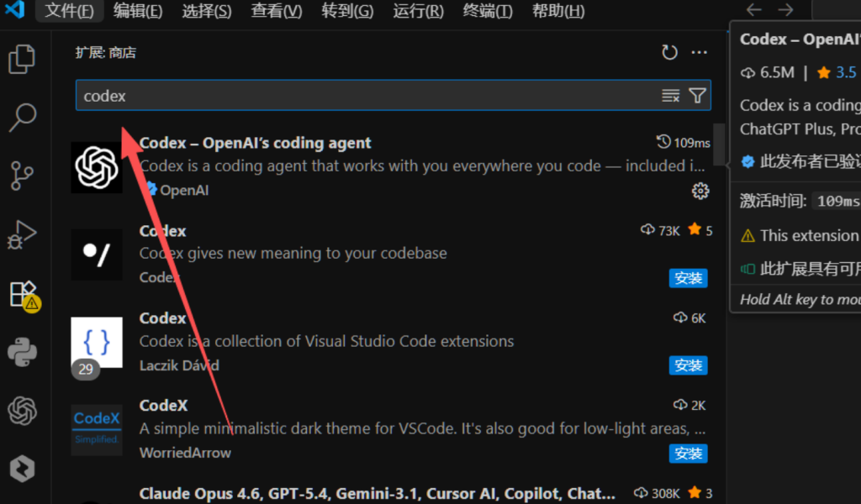Open the 文件(F) menu
This screenshot has height=504, width=861.
click(69, 11)
